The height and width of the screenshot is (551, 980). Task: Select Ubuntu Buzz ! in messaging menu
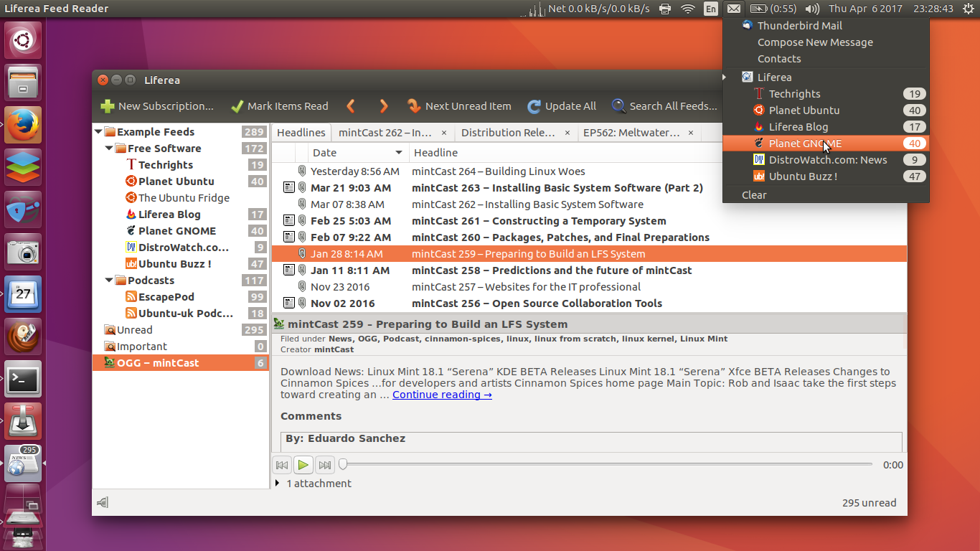click(x=826, y=176)
